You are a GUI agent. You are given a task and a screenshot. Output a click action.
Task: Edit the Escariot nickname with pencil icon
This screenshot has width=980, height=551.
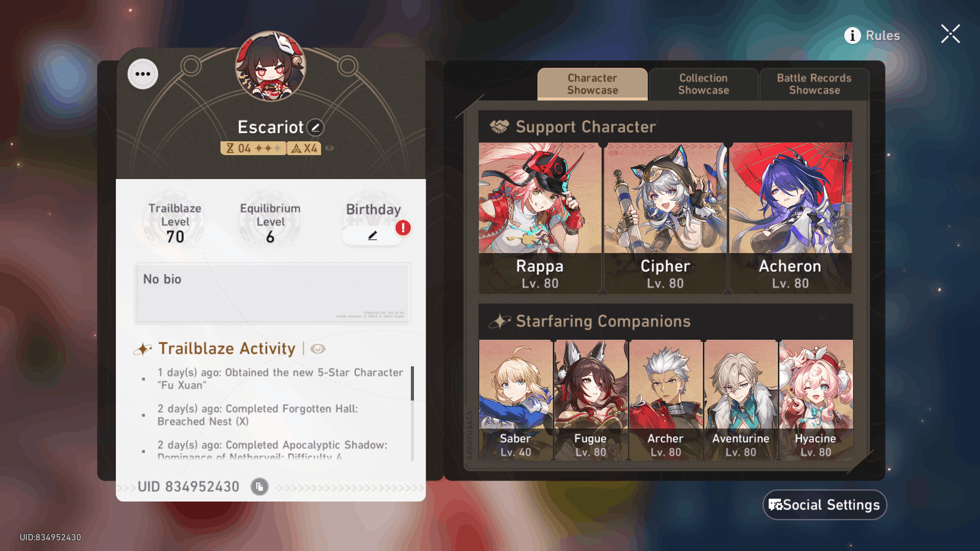pyautogui.click(x=315, y=128)
